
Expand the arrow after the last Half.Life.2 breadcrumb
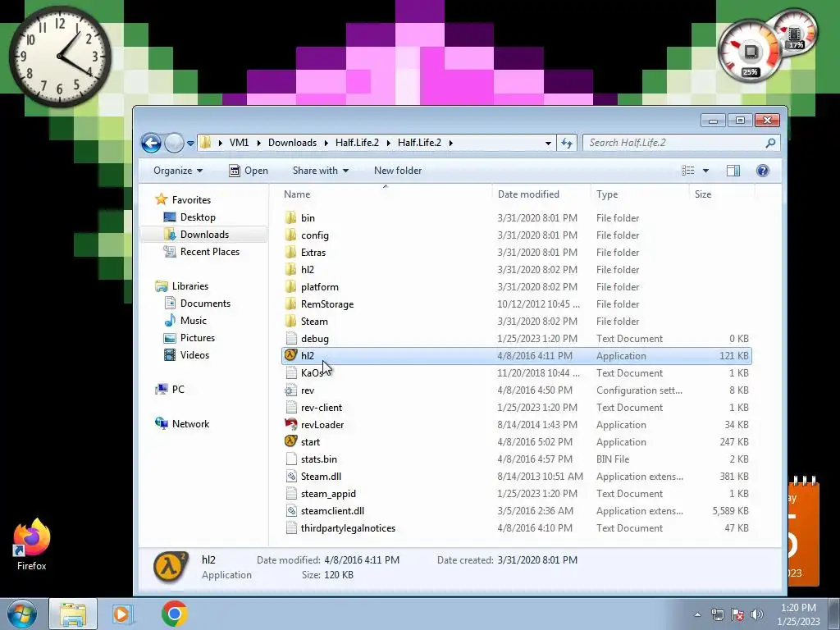[450, 143]
